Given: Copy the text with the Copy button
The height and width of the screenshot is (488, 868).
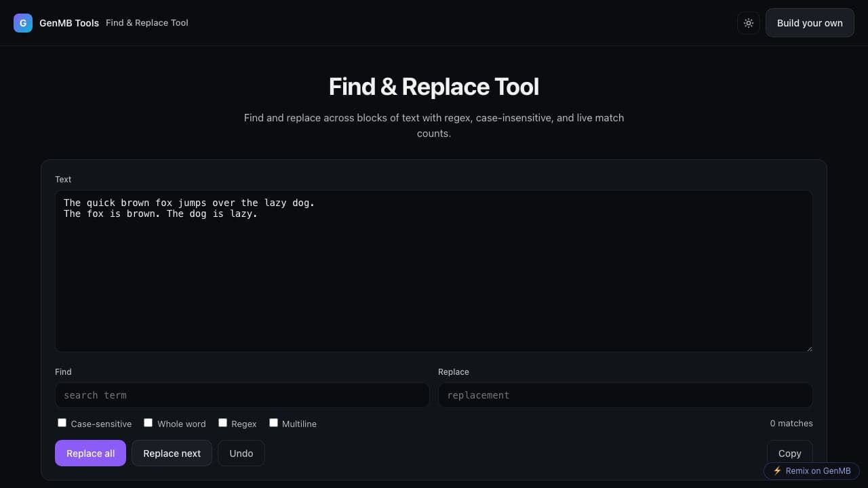Looking at the screenshot, I should click(789, 453).
